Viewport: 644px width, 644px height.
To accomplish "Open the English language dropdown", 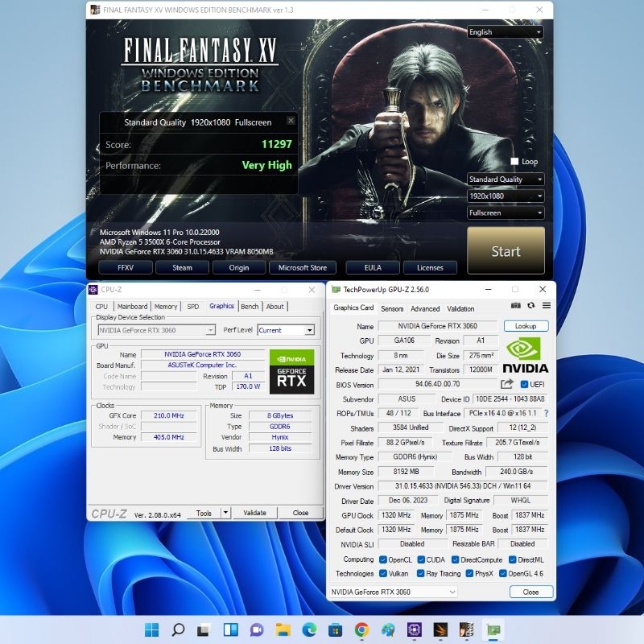I will [505, 32].
